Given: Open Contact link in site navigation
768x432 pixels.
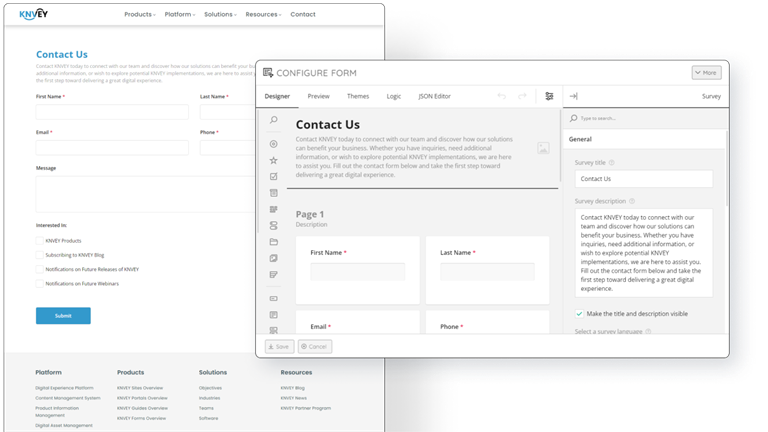Looking at the screenshot, I should (303, 14).
